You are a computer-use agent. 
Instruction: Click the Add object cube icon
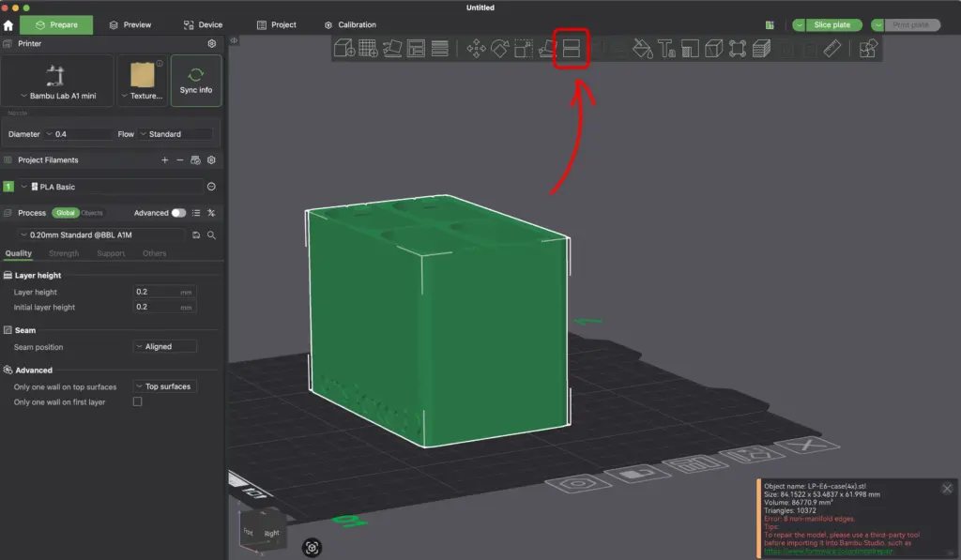coord(344,49)
